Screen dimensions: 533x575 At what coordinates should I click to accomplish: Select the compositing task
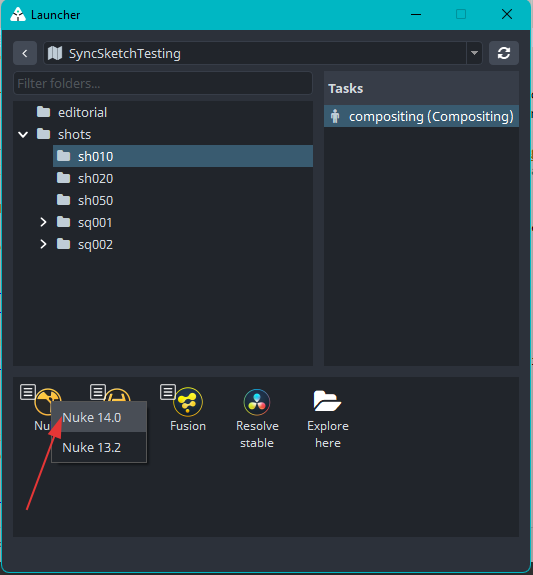[x=421, y=116]
